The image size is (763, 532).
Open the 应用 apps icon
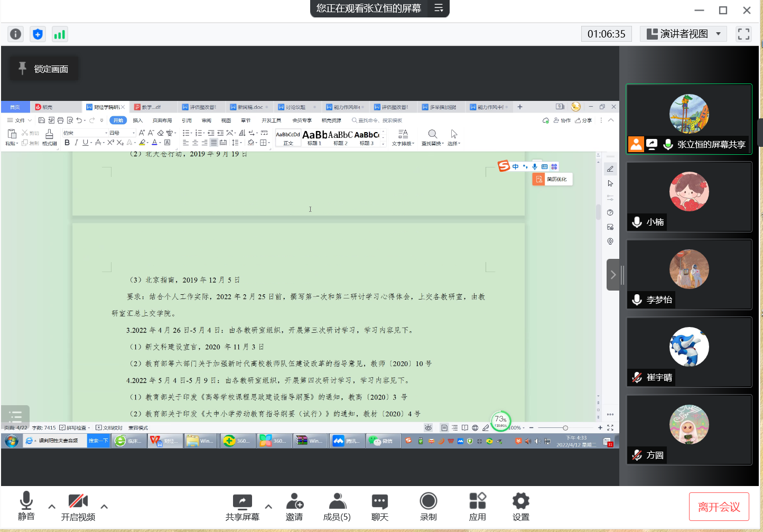tap(477, 507)
